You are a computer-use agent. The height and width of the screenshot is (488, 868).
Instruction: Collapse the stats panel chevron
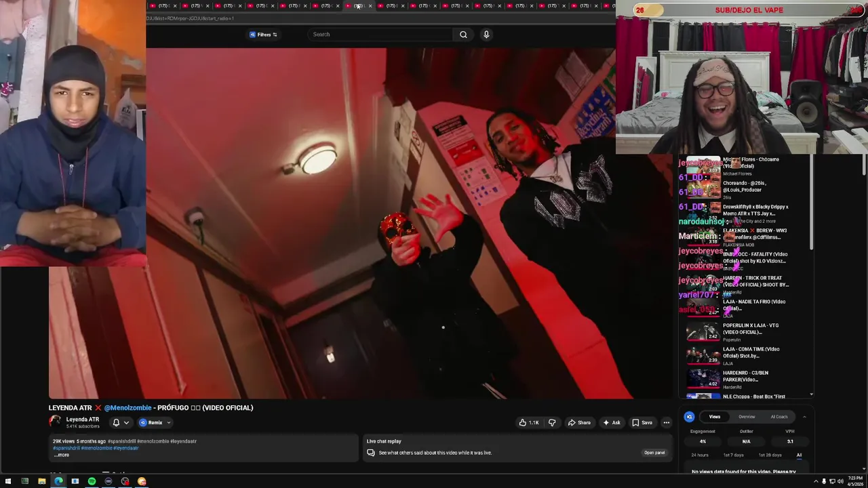(x=804, y=417)
